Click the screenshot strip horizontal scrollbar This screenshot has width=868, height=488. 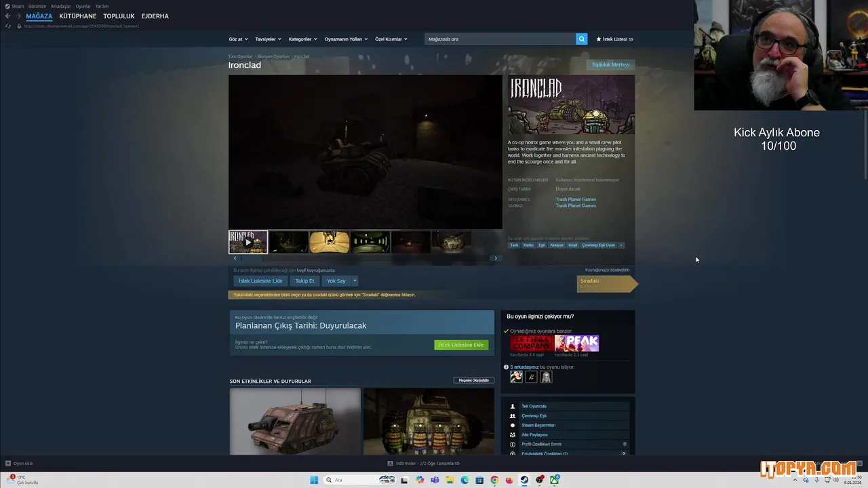click(x=365, y=258)
